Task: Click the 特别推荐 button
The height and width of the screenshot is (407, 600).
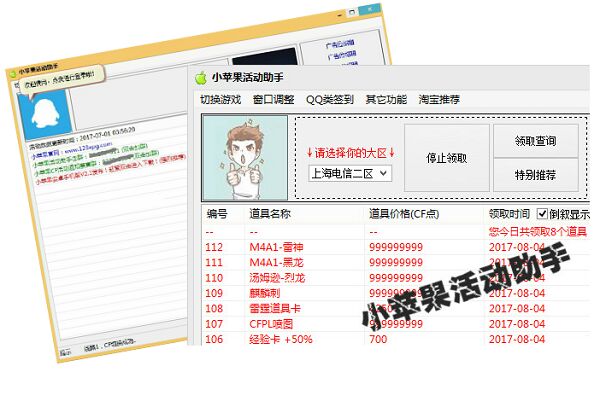Action: 535,175
